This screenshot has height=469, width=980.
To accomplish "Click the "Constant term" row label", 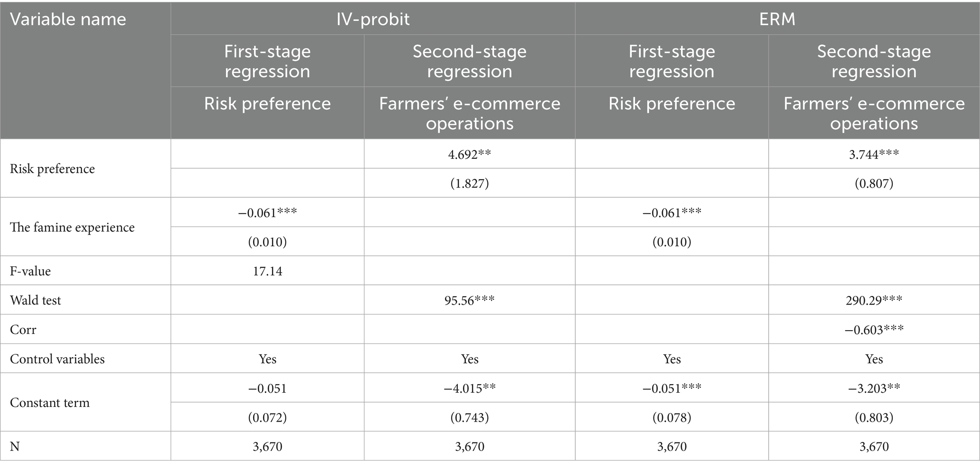I will 50,403.
